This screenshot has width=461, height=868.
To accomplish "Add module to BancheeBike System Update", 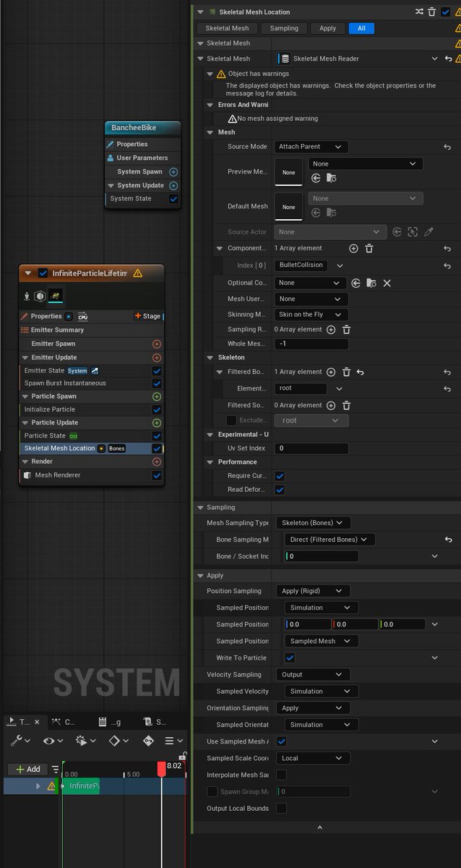I will (x=173, y=186).
